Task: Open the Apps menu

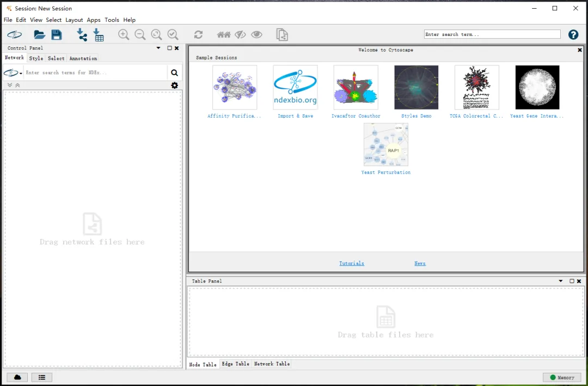Action: 94,20
